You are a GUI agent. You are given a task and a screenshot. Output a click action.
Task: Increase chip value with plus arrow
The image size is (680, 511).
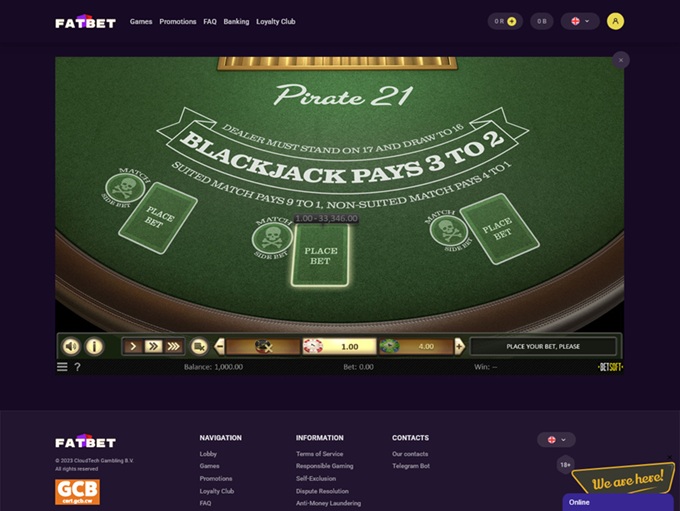click(459, 346)
